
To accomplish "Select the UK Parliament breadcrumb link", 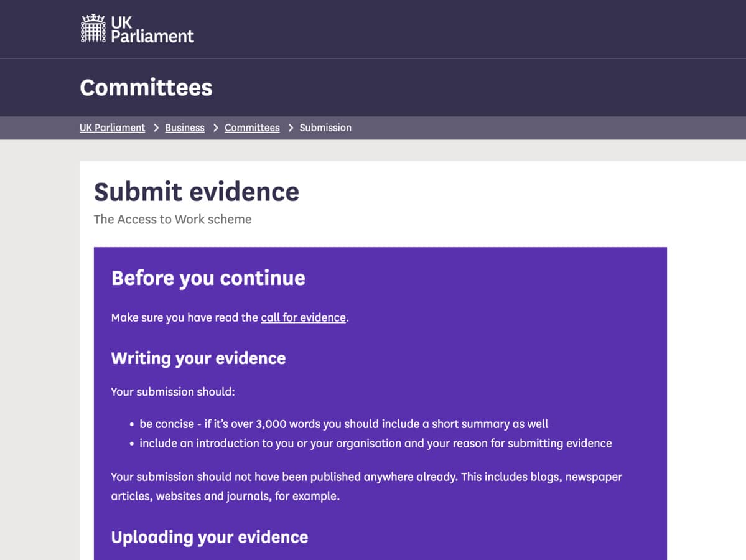I will coord(112,128).
